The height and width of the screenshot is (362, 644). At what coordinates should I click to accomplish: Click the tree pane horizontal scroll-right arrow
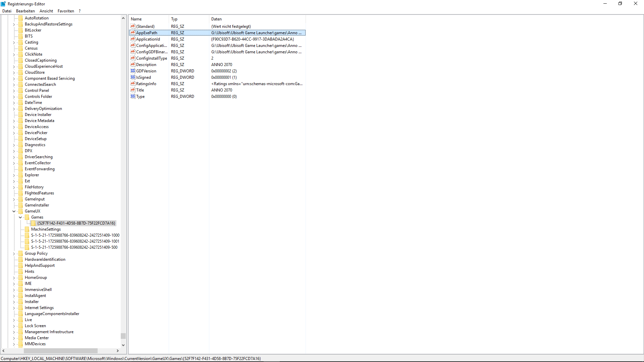tap(118, 351)
